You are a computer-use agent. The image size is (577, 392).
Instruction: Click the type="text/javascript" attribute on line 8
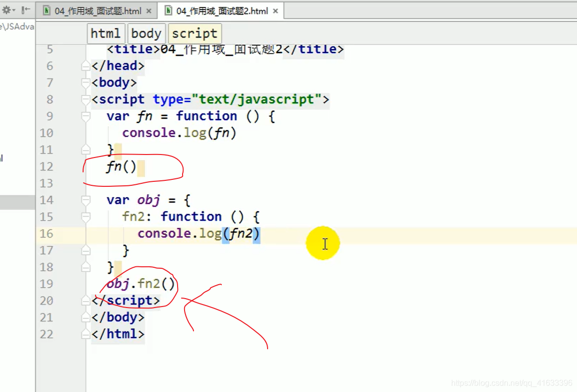(237, 99)
